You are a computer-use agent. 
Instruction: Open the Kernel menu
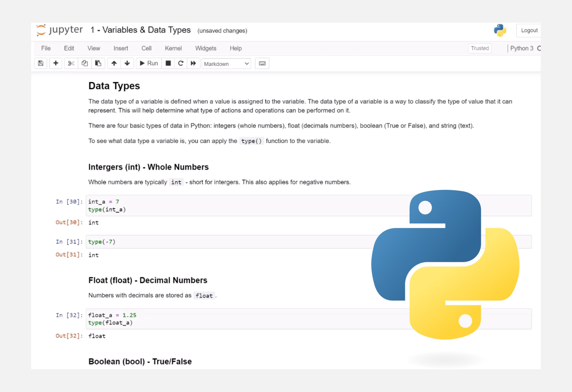pos(173,48)
